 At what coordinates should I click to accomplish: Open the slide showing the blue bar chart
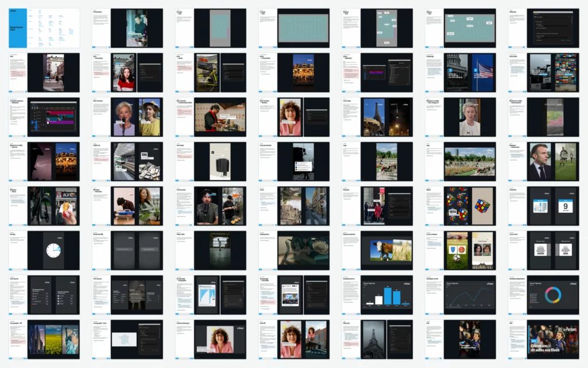point(377,294)
